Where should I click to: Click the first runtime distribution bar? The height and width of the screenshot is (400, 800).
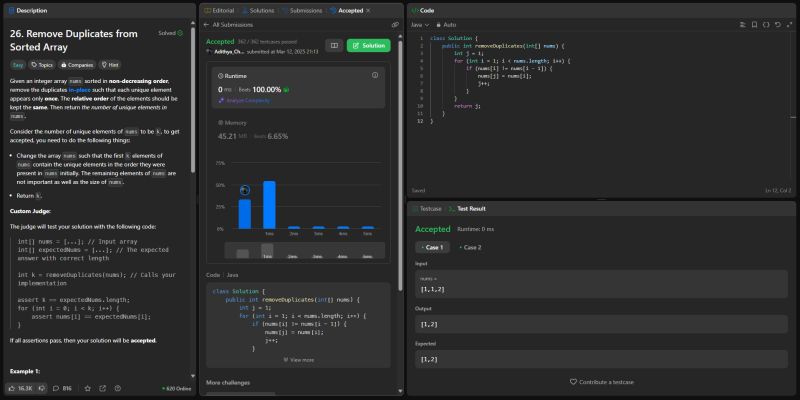[245, 214]
